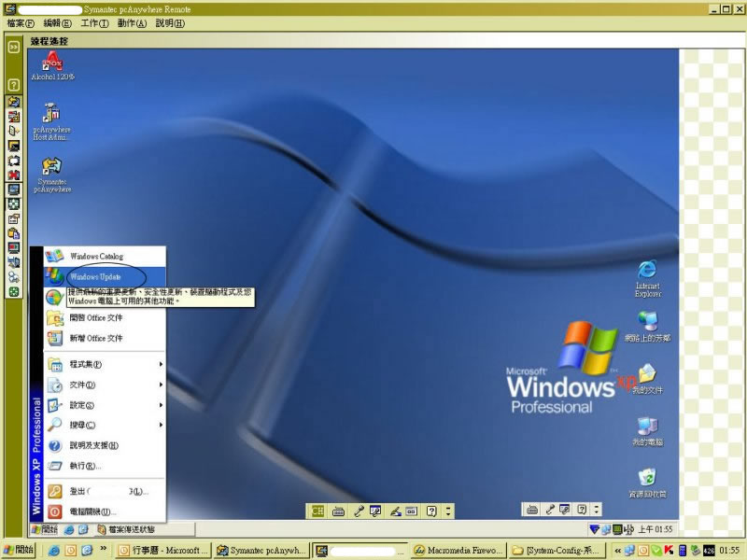This screenshot has width=747, height=560.
Task: Click Internet Explorer icon in remote quick launch
Action: (x=69, y=529)
